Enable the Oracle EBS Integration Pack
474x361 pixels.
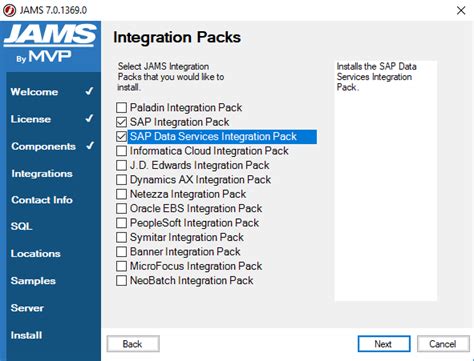tap(121, 208)
